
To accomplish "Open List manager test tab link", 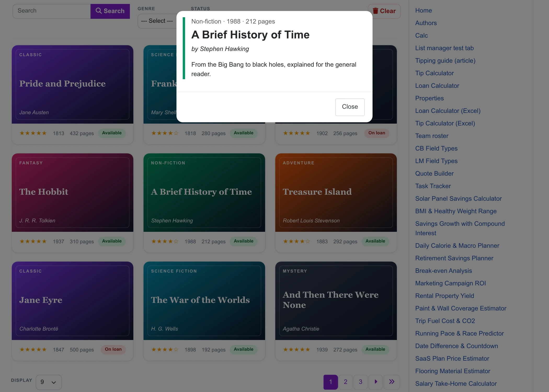I will coord(444,48).
